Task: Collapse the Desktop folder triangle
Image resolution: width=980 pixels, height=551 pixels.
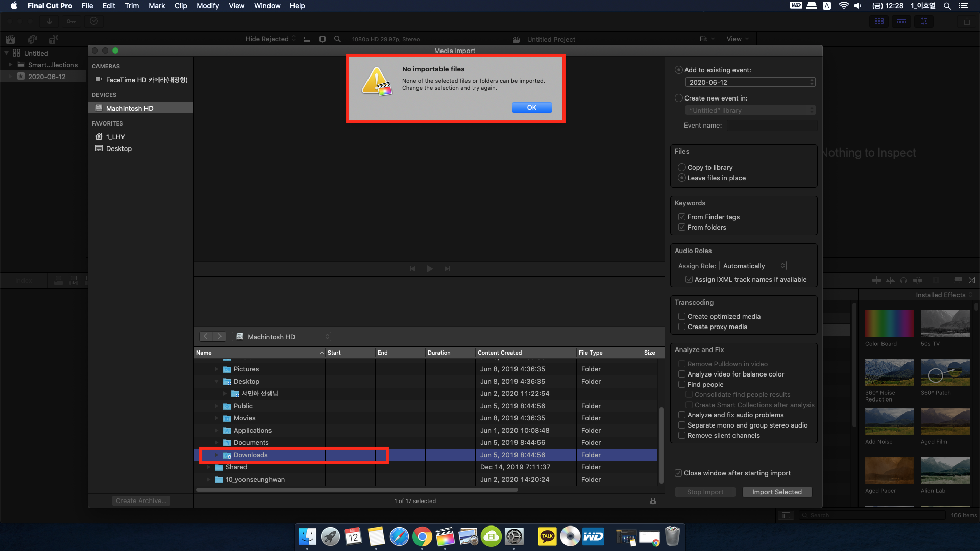Action: (x=216, y=381)
